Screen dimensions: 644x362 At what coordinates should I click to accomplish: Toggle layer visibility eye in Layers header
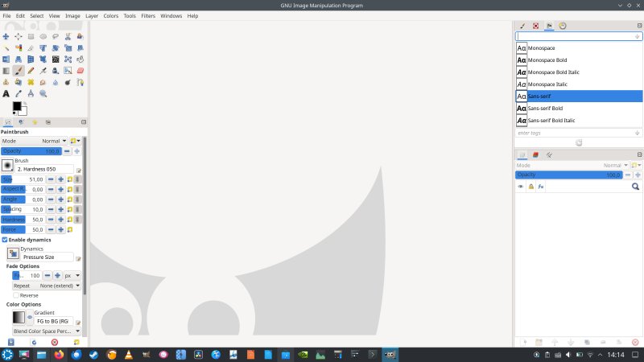coord(521,187)
